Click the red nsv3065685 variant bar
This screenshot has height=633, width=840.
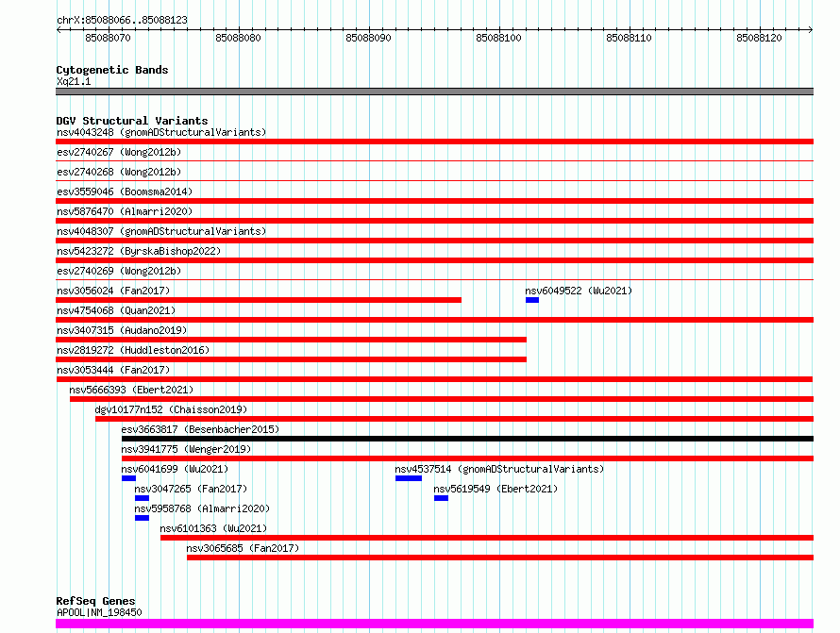click(x=500, y=558)
